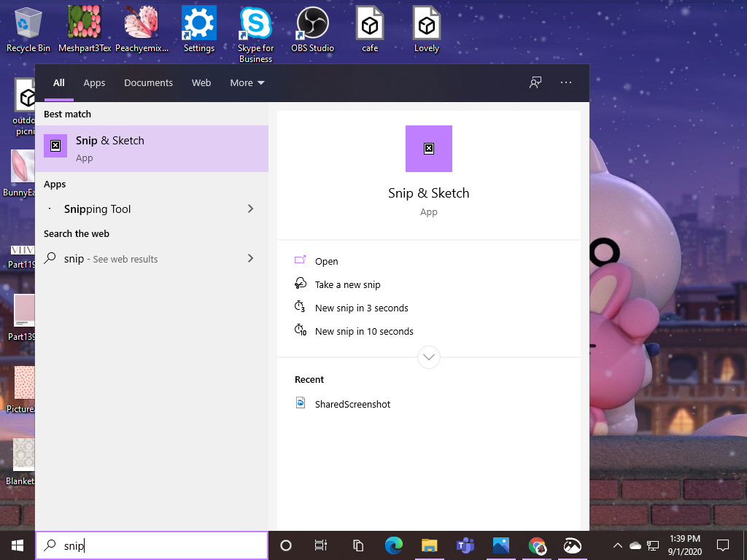Click Open for Snip & Sketch
Image resolution: width=747 pixels, height=560 pixels.
326,262
